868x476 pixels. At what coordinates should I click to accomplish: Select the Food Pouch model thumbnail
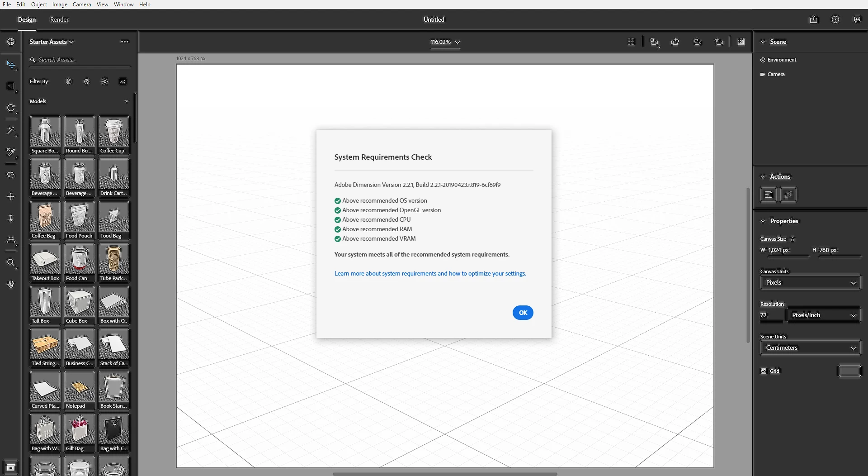tap(80, 220)
